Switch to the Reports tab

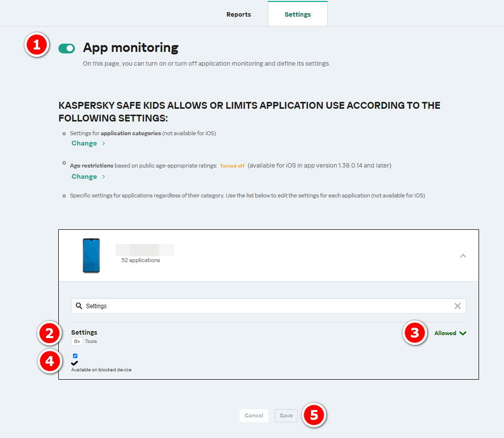point(239,14)
